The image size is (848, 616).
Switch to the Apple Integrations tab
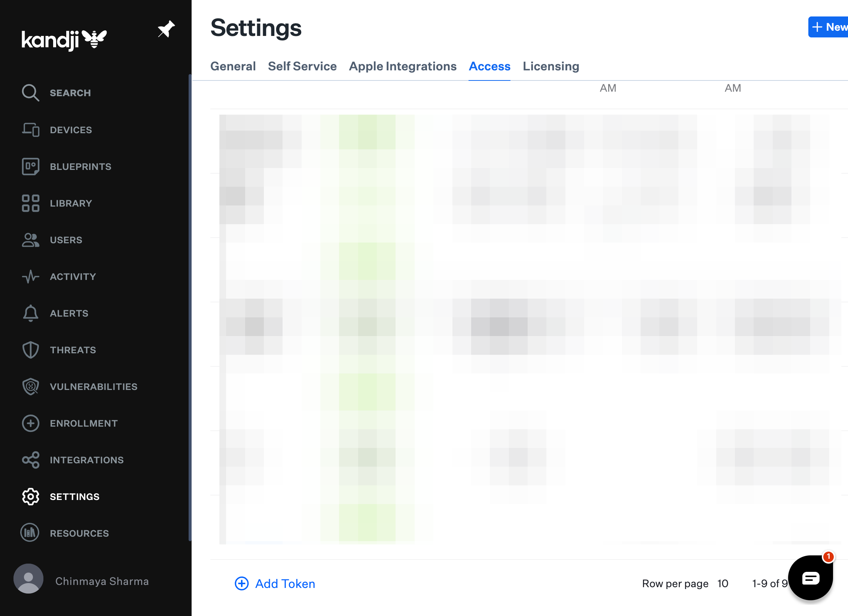click(403, 66)
